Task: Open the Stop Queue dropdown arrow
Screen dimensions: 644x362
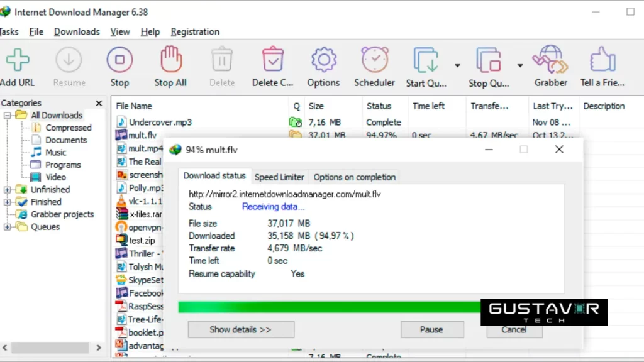Action: (x=520, y=65)
